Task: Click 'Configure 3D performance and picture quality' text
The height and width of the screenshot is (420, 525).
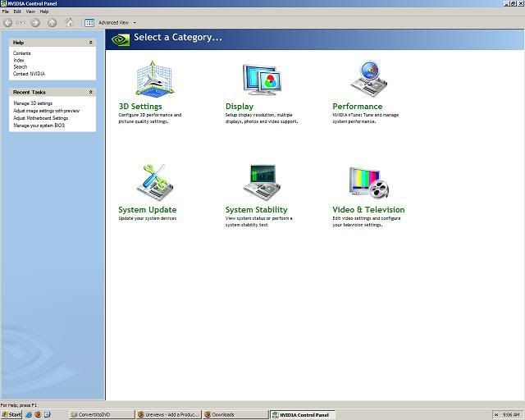Action: [x=150, y=118]
